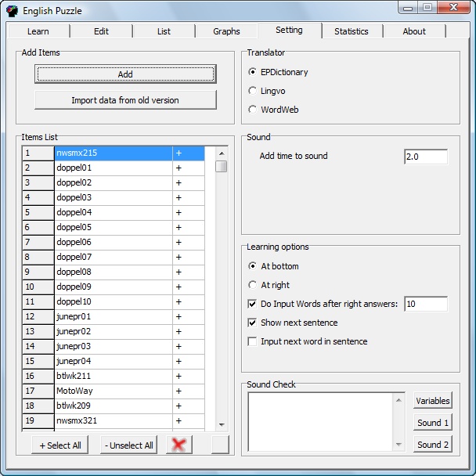
Task: Select the doppel05 item
Action: tap(114, 227)
